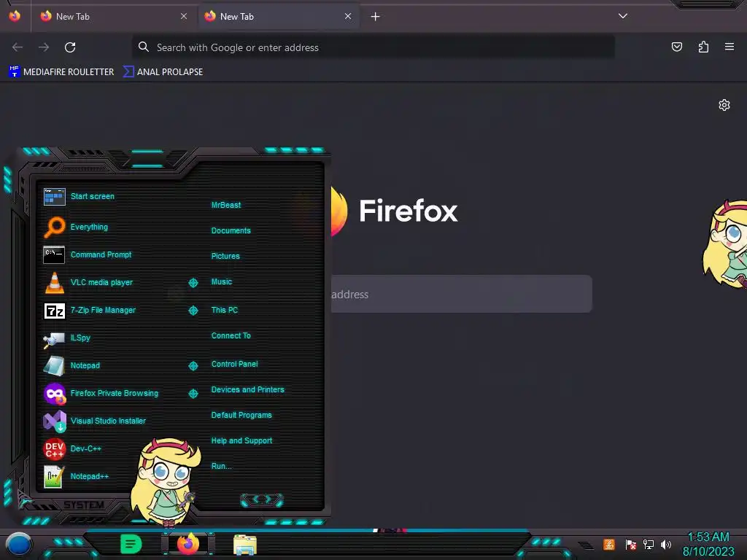Image resolution: width=747 pixels, height=560 pixels.
Task: Open the MEDIAFIRE ROULETTER bookmark
Action: [61, 72]
